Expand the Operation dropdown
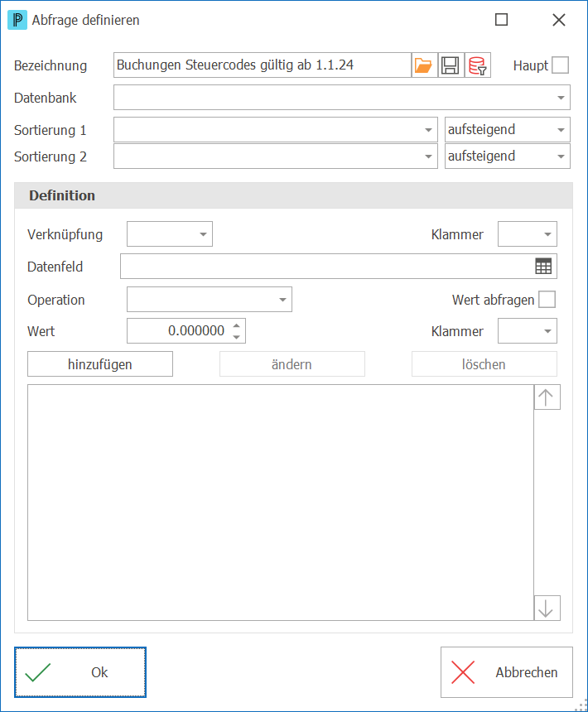588x712 pixels. click(210, 299)
